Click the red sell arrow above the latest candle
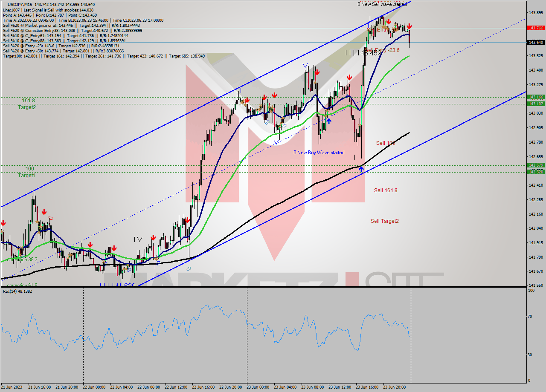Viewport: 546px width, 392px height. 409,26
